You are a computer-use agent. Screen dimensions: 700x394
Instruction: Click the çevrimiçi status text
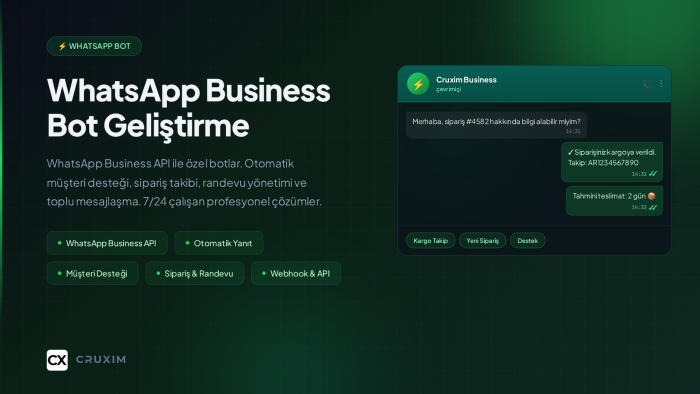449,89
